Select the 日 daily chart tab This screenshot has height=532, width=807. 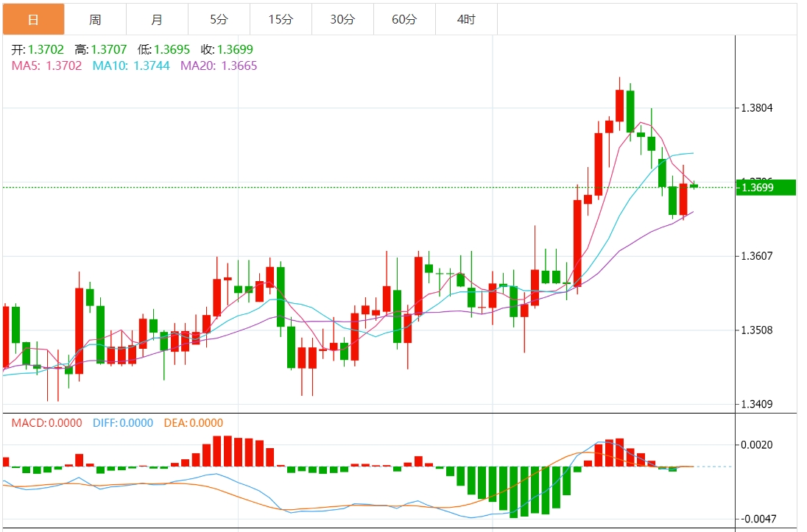click(33, 20)
